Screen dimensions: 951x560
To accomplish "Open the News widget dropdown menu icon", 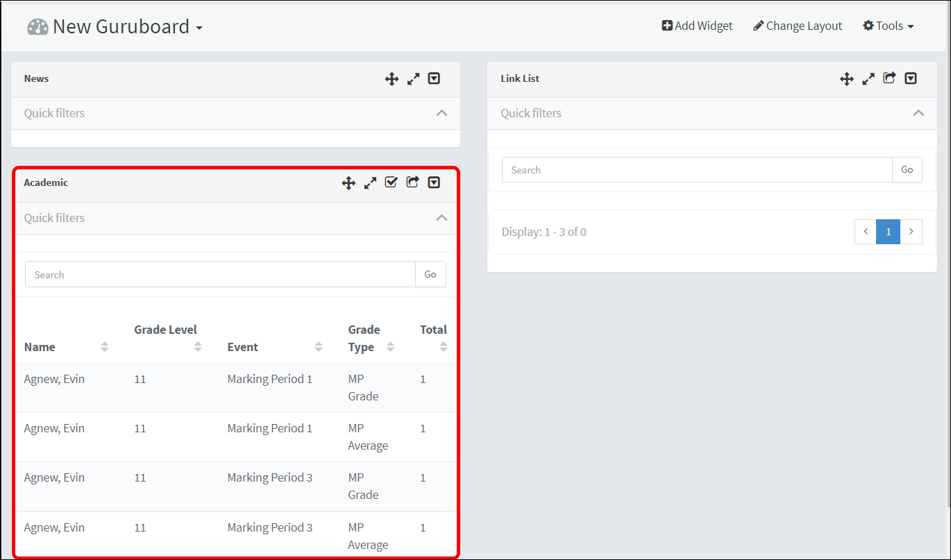I will coord(434,79).
